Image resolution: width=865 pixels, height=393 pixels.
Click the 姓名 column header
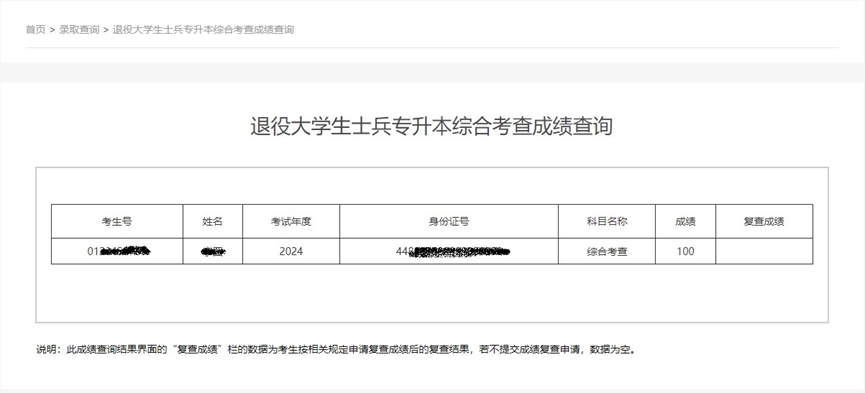point(212,221)
